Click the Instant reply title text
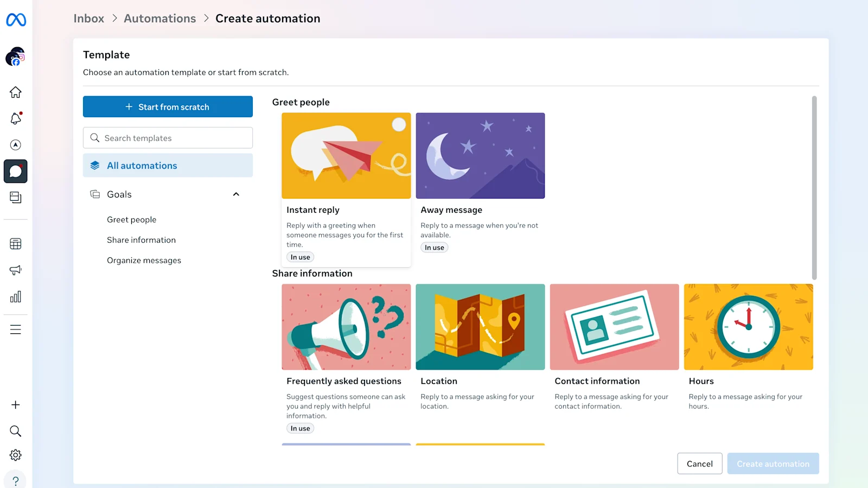This screenshot has height=488, width=868. coord(313,210)
